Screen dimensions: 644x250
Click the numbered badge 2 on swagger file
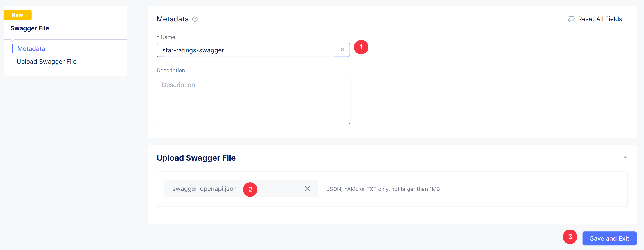(251, 189)
